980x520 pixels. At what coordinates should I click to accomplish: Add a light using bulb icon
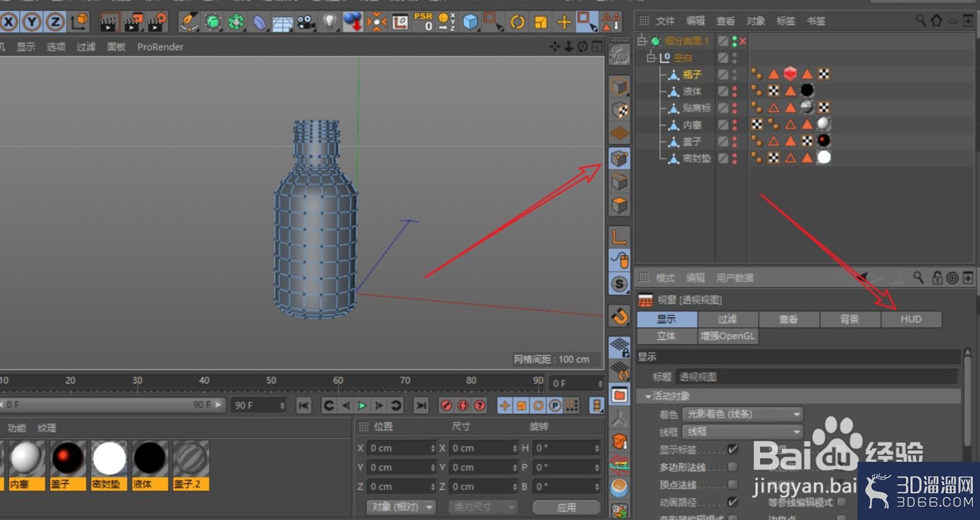pos(330,23)
